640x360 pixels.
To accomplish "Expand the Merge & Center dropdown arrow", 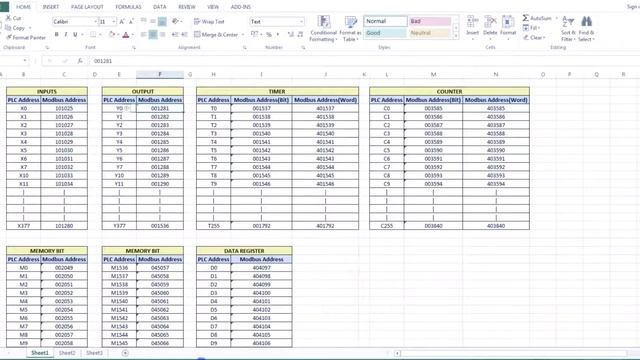I will (x=243, y=35).
